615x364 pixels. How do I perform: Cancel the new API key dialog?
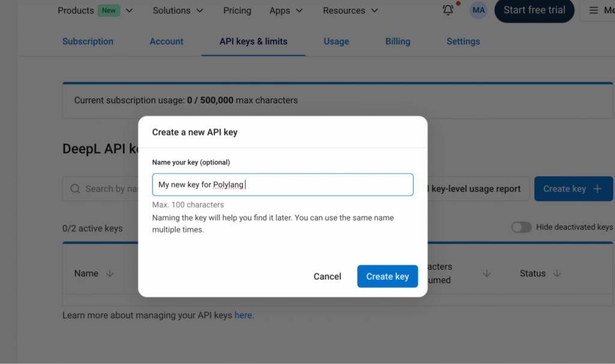click(x=327, y=276)
